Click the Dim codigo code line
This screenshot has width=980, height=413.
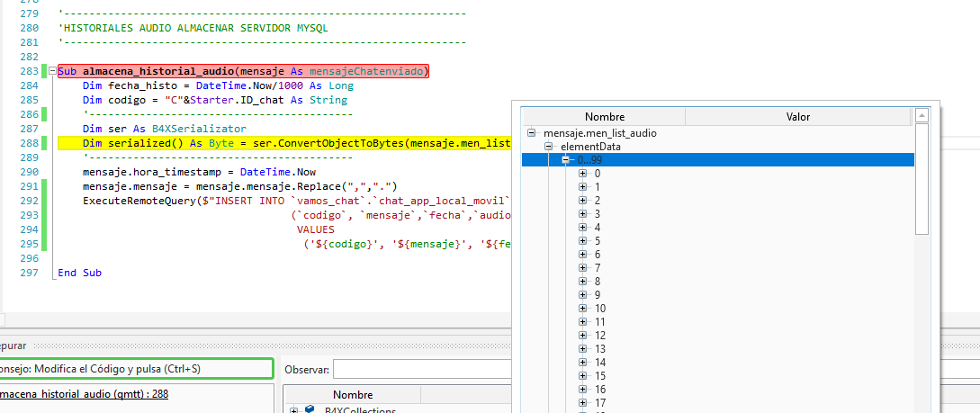(214, 100)
